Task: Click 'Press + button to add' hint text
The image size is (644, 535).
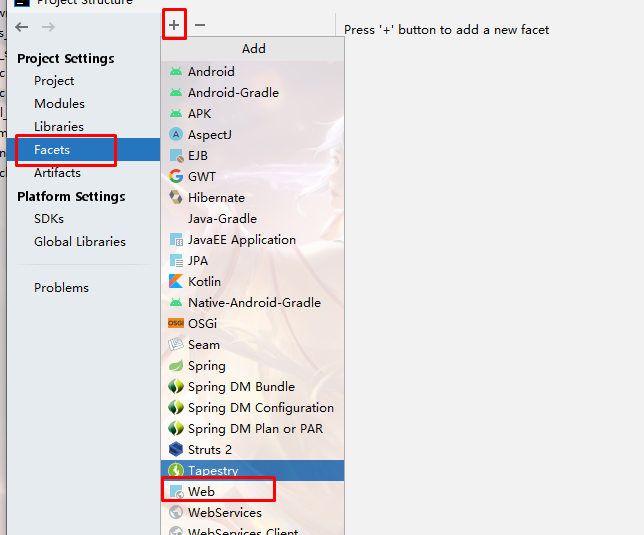Action: [446, 30]
